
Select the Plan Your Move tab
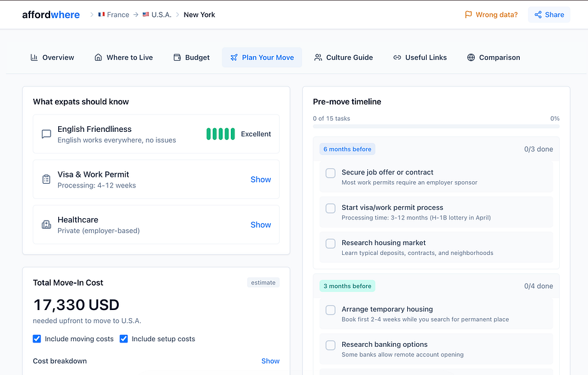pyautogui.click(x=262, y=57)
